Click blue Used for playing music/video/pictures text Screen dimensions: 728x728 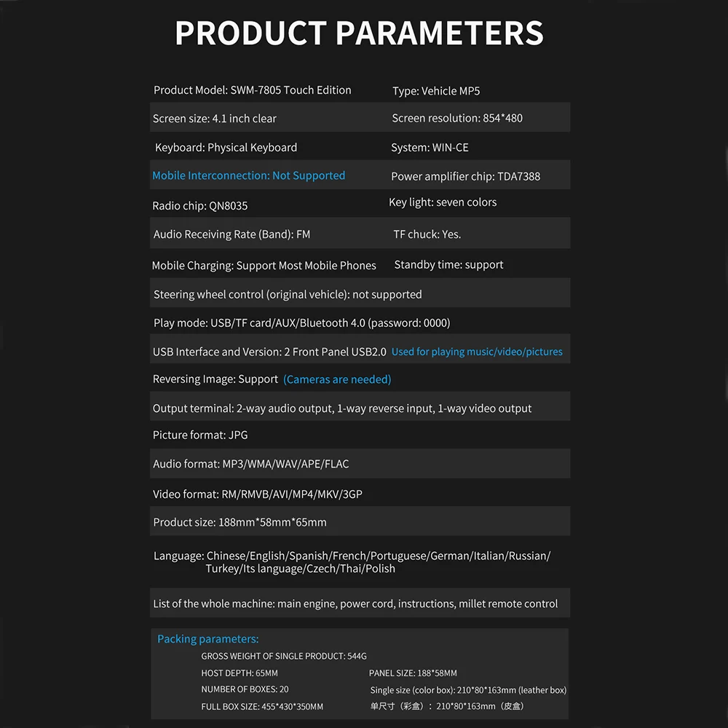477,352
